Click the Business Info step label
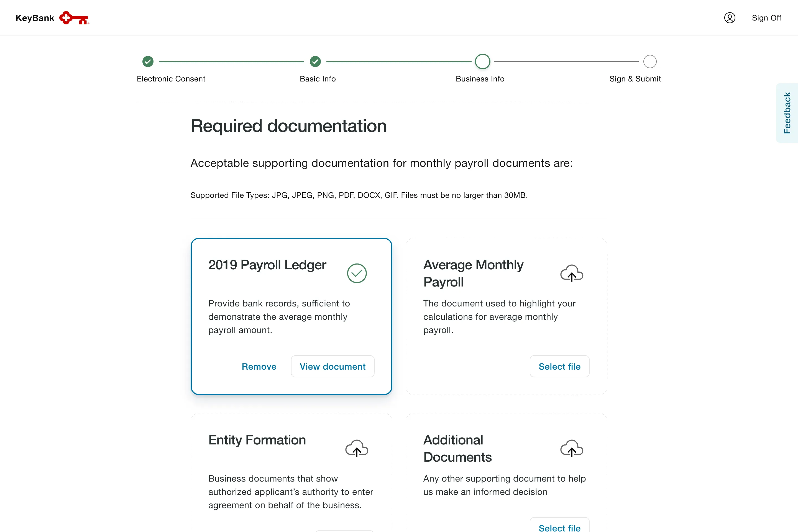This screenshot has height=532, width=798. pyautogui.click(x=480, y=79)
